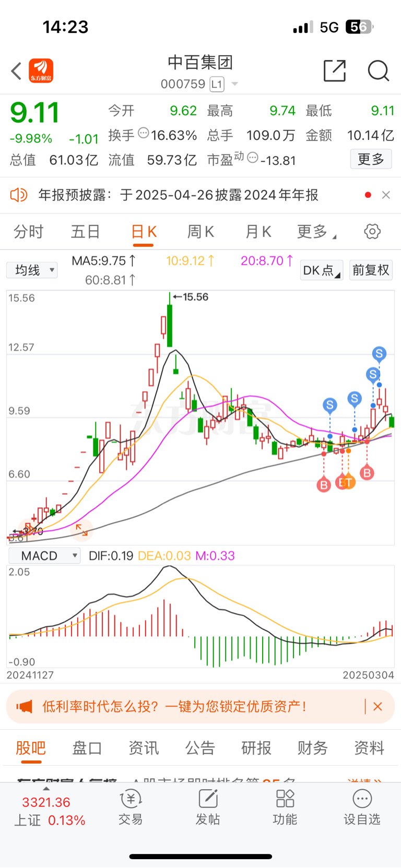401x868 pixels.
Task: Tap the MA20 8.70 value
Action: 267,260
